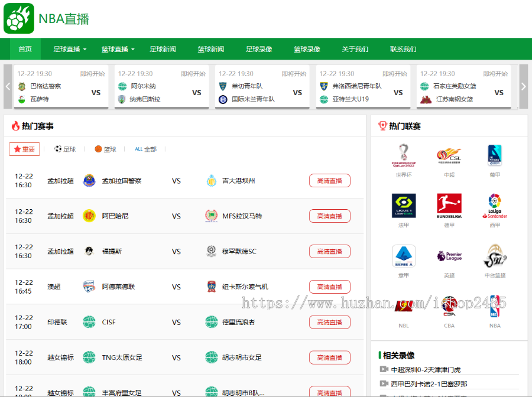Click the 穆罕默德SC team badge
The image size is (532, 397).
tap(212, 251)
